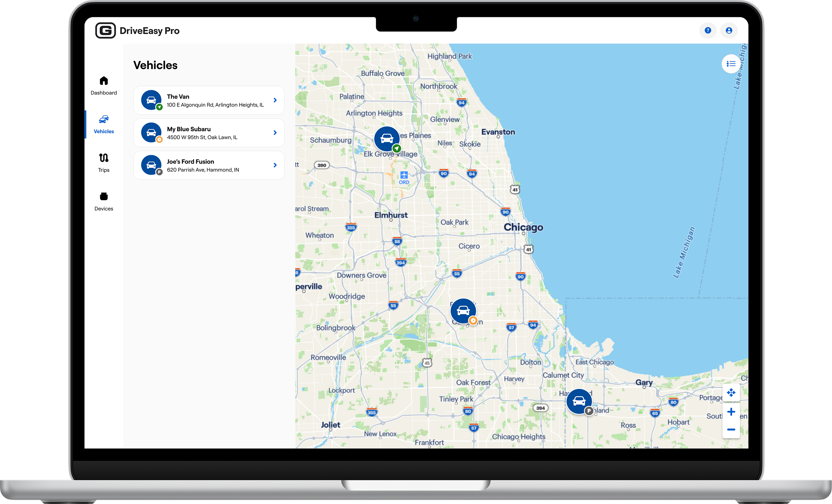Click the Van map marker near Elk Grove
This screenshot has width=832, height=504.
[x=387, y=139]
